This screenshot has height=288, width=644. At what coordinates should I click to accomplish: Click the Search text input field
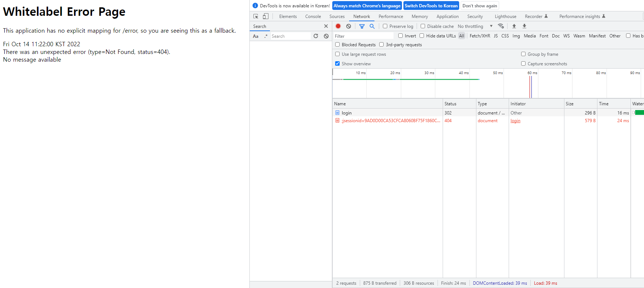tap(290, 36)
